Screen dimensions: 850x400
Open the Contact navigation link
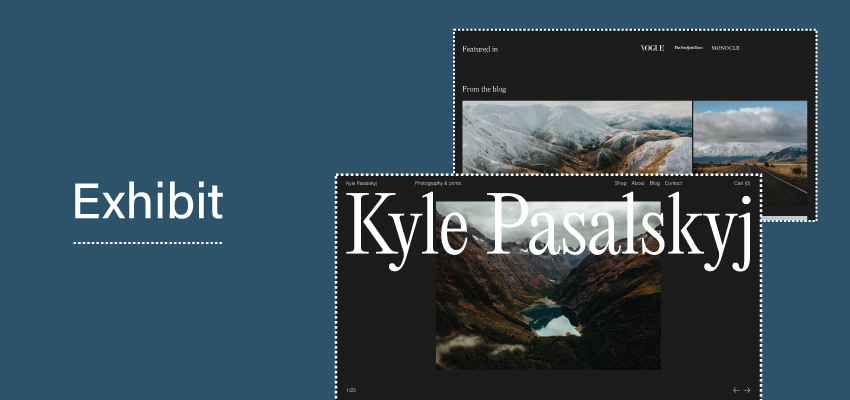click(673, 183)
